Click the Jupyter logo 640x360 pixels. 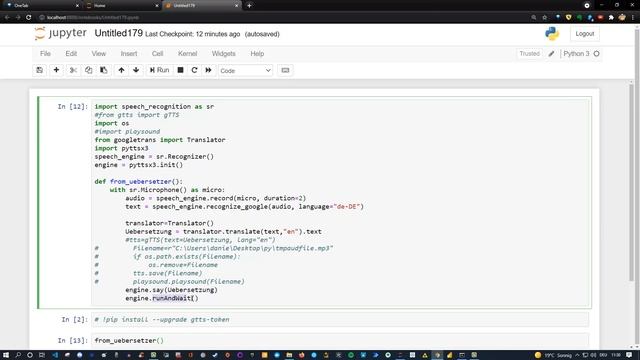pyautogui.click(x=61, y=33)
